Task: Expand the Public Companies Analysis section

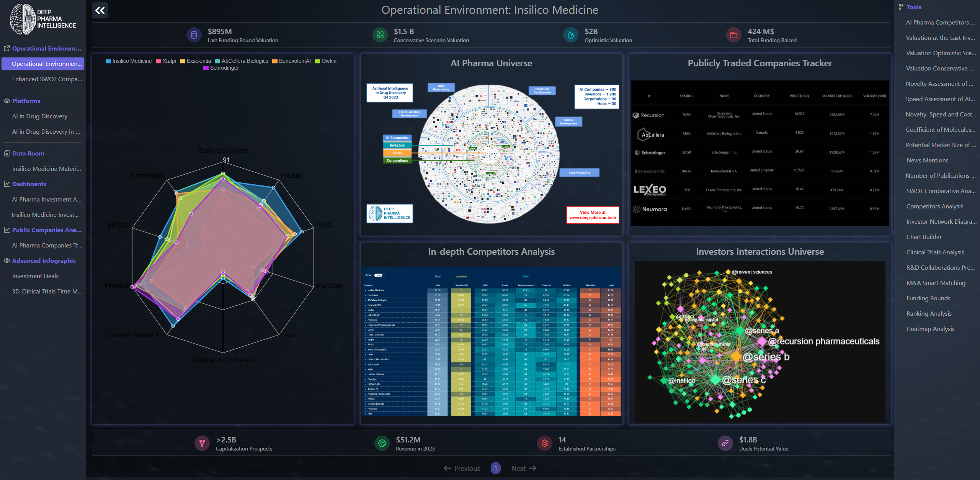Action: point(46,230)
